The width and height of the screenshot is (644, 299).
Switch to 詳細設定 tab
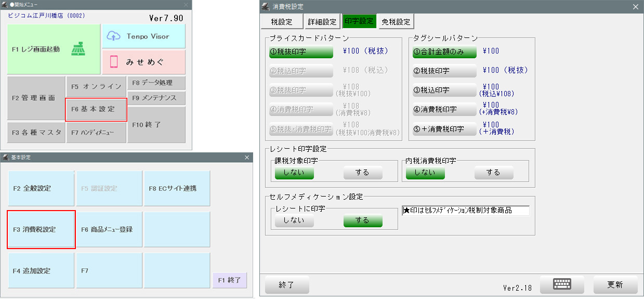[x=322, y=22]
